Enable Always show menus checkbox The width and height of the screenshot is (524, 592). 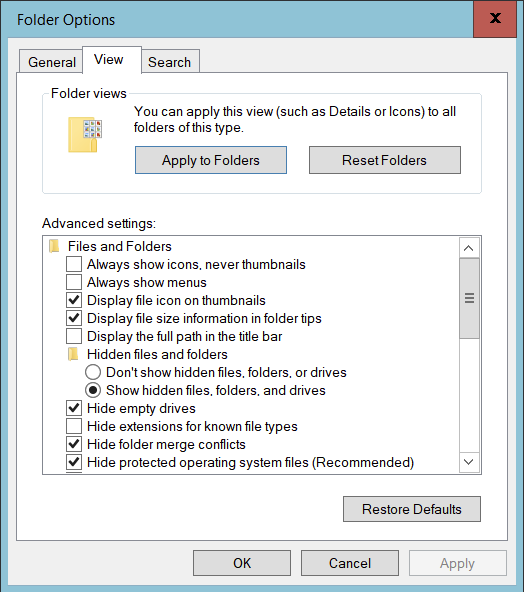coord(74,282)
